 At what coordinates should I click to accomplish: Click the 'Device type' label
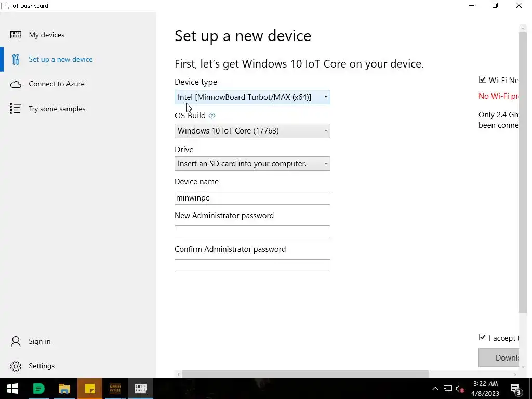click(196, 82)
